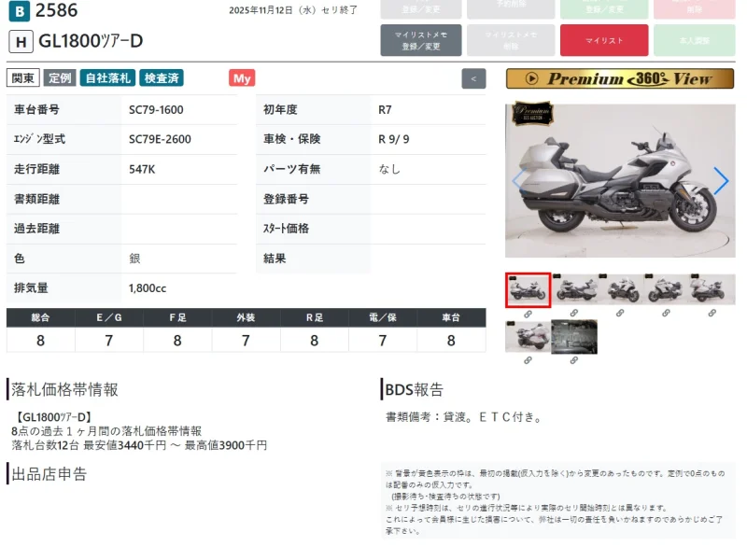Screen dimensions: 747x560
Task: Click the 過去距離 field label
Action: click(36, 229)
